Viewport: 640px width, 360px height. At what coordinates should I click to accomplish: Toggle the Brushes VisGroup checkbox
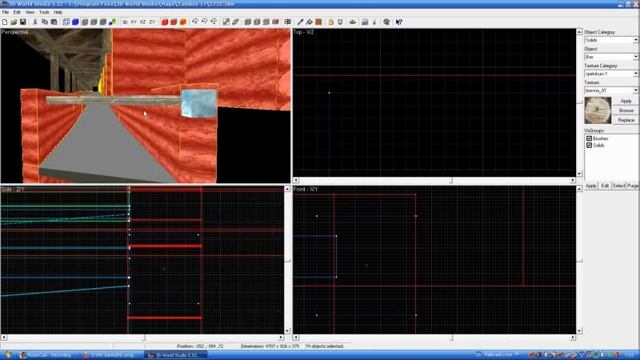coord(589,139)
